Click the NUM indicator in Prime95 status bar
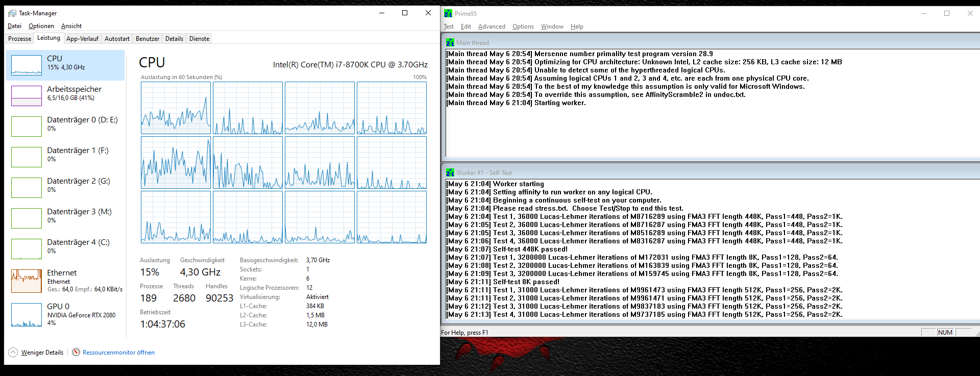 [945, 332]
